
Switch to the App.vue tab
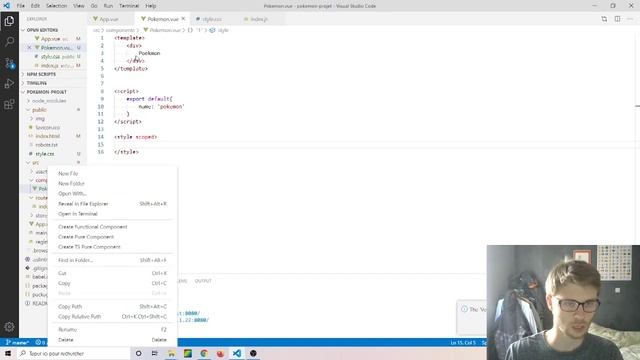(x=109, y=19)
